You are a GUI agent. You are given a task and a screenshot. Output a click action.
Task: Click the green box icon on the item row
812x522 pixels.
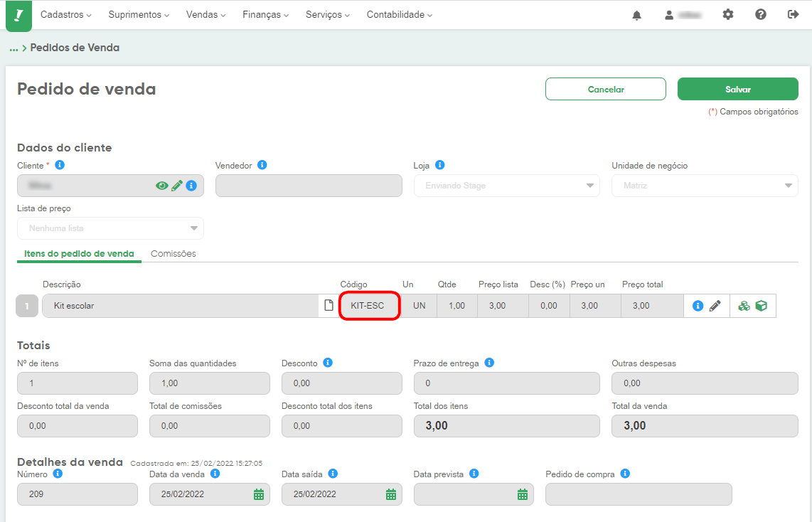click(762, 306)
